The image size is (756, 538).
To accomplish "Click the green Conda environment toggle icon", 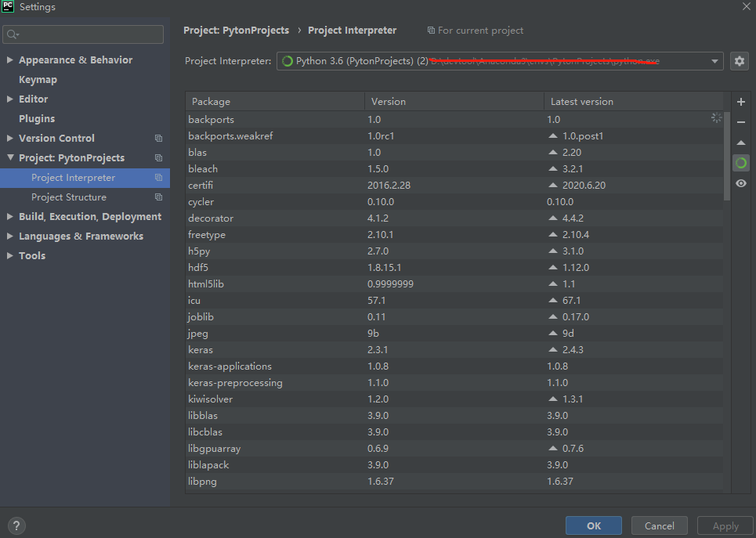I will coord(741,163).
